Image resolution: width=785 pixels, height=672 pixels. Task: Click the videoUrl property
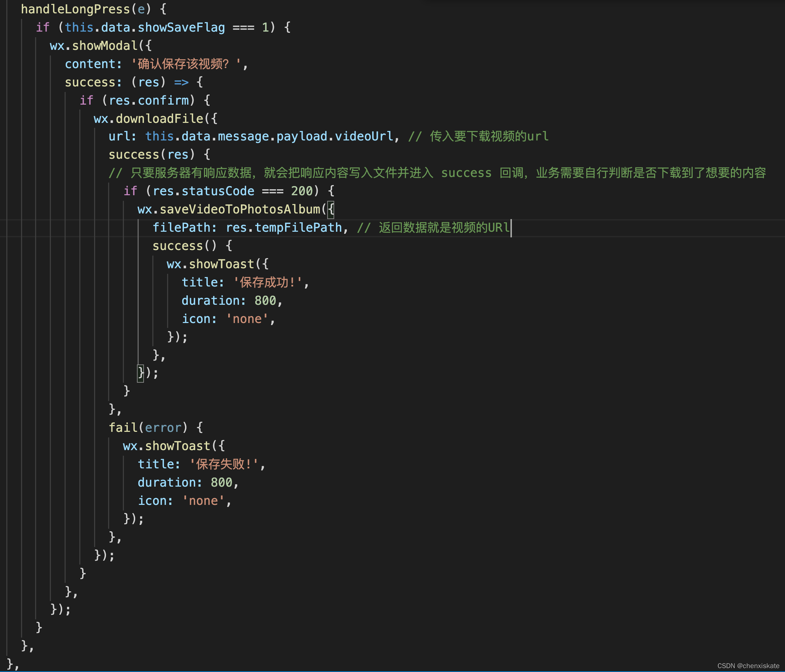(364, 136)
